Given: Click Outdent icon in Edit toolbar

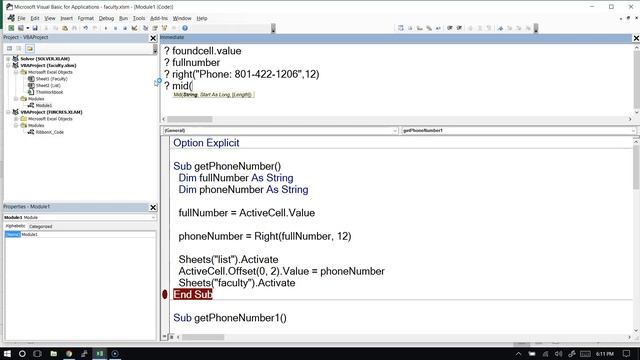Looking at the screenshot, I should point(459,28).
